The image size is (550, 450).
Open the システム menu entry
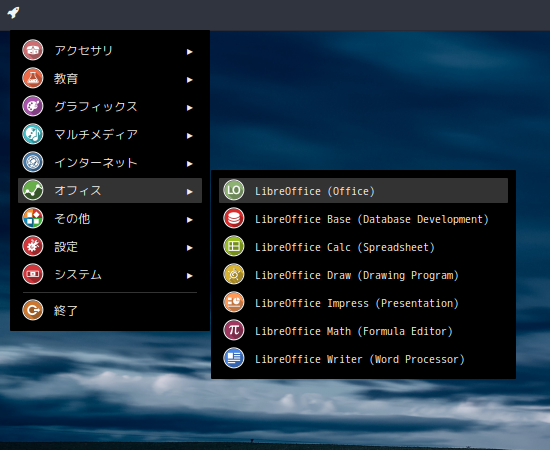point(110,275)
